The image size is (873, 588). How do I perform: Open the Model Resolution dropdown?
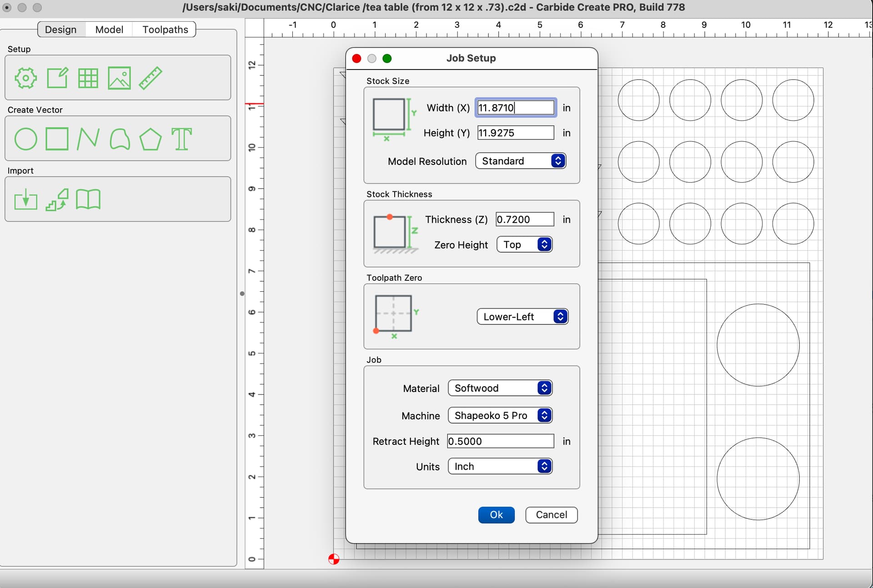click(x=521, y=161)
